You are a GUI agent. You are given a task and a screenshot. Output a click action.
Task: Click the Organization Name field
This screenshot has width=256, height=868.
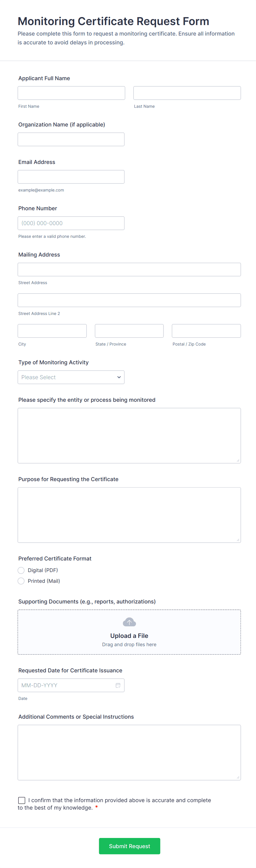(71, 139)
